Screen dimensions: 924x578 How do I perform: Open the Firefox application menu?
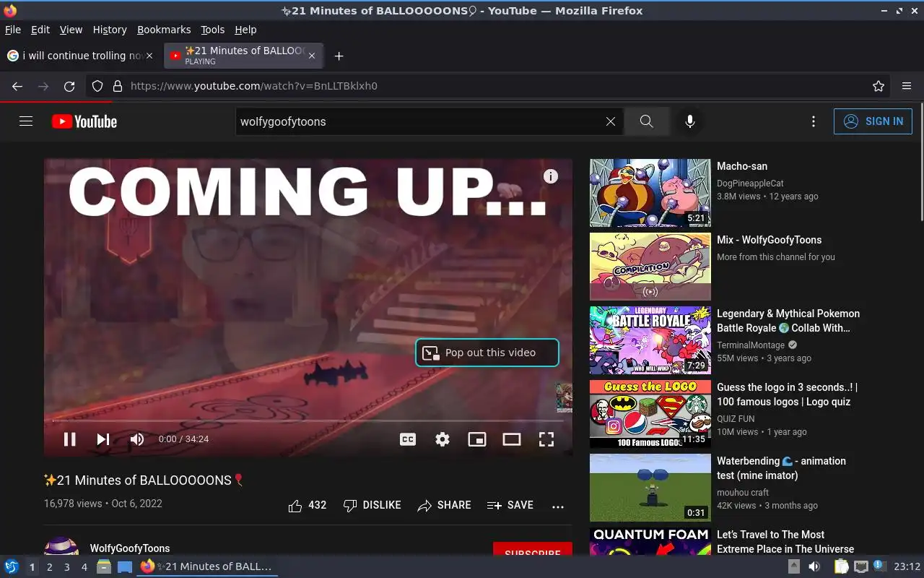point(907,86)
